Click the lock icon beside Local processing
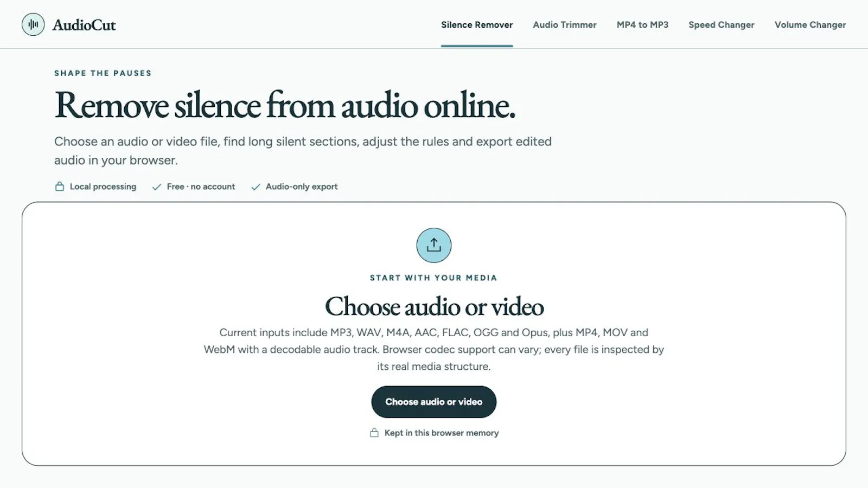This screenshot has height=488, width=868. (60, 187)
